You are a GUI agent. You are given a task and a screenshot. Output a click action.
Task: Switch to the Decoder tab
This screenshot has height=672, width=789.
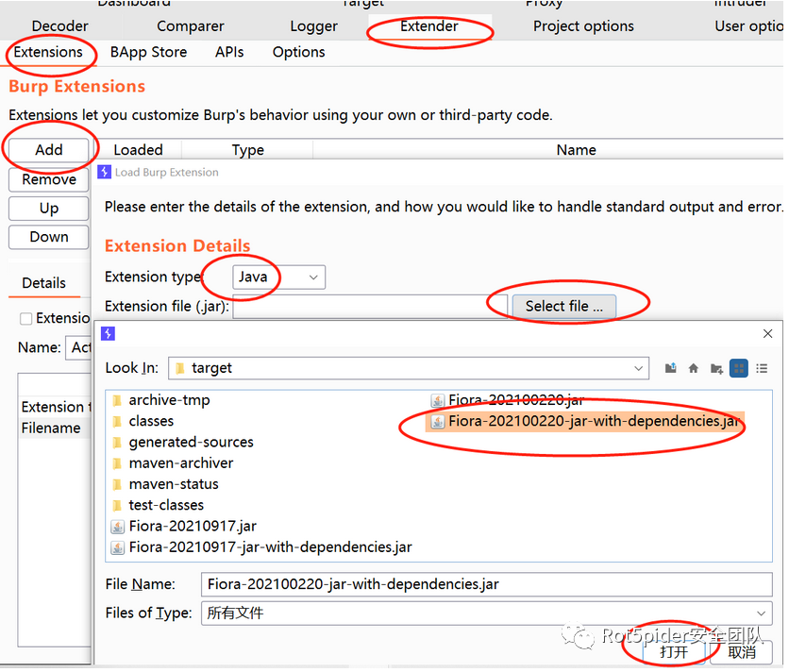pyautogui.click(x=59, y=26)
